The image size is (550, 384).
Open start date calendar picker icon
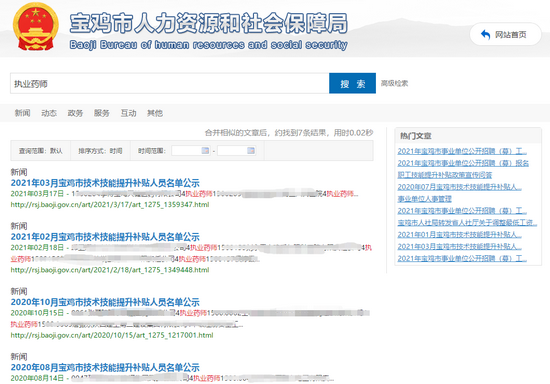pos(205,151)
